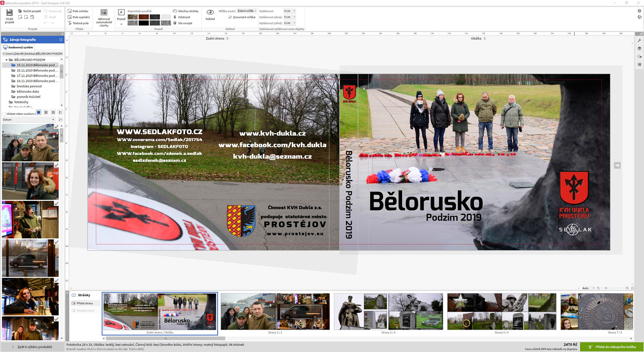This screenshot has width=644, height=352.
Task: Open the layouts panel icon on right sidebar
Action: tap(639, 64)
